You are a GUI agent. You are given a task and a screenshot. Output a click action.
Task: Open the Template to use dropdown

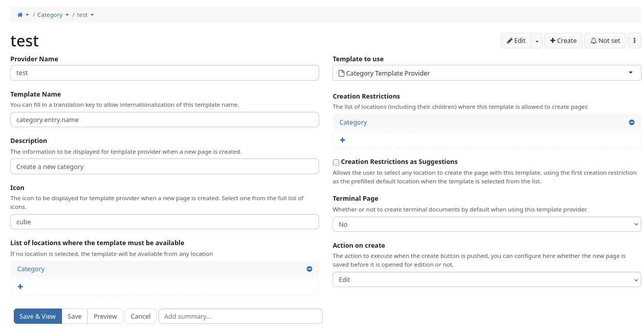pyautogui.click(x=487, y=73)
